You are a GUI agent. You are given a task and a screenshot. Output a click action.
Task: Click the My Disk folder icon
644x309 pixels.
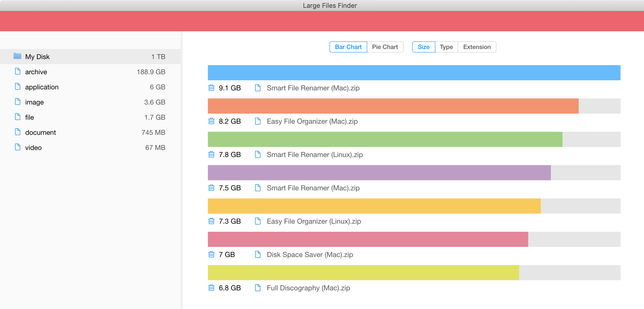pos(17,56)
